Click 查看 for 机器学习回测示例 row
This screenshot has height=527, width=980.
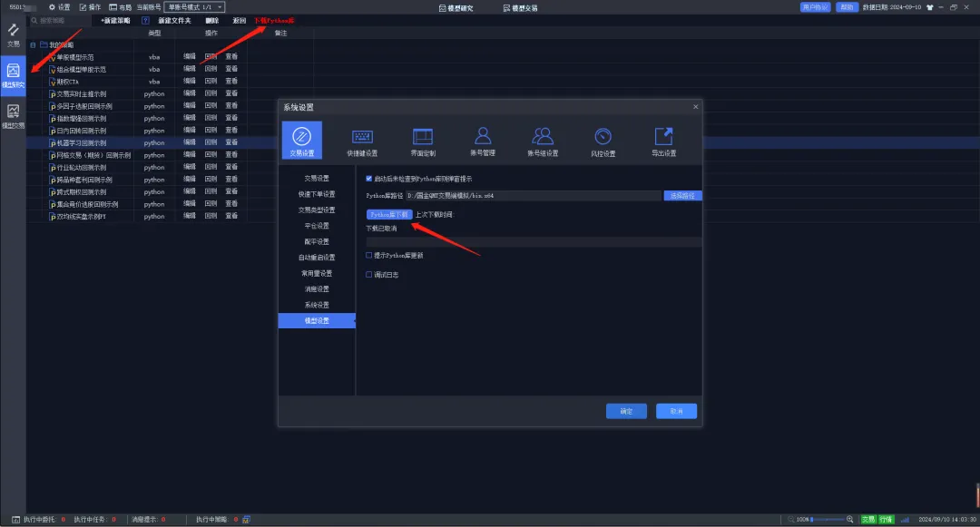pos(232,142)
